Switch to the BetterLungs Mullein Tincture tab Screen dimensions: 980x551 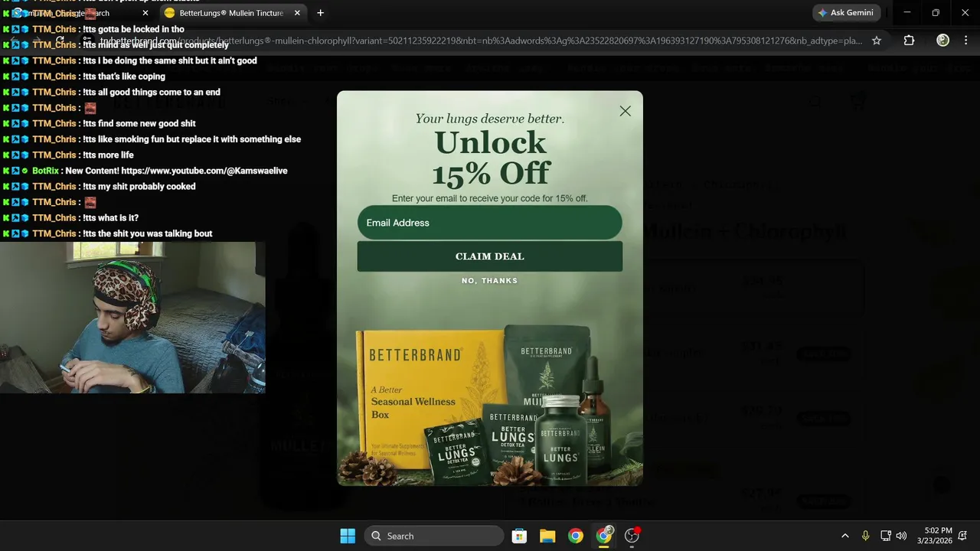(x=230, y=13)
